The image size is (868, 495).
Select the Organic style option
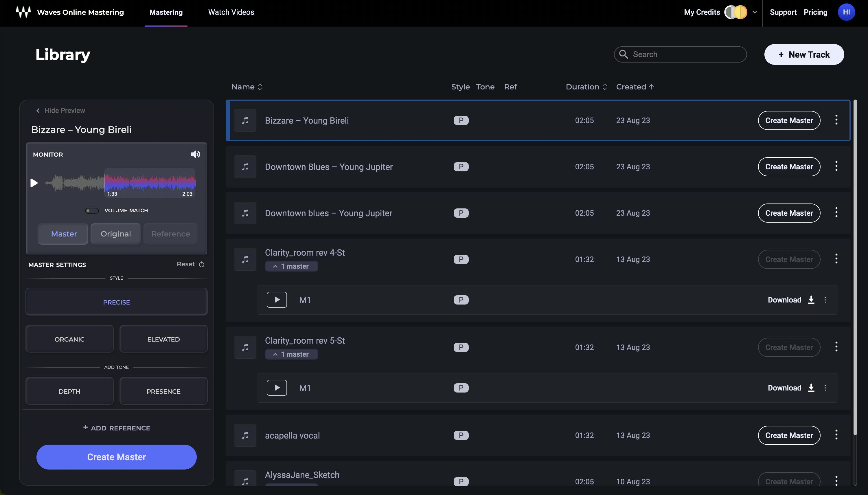pyautogui.click(x=69, y=339)
